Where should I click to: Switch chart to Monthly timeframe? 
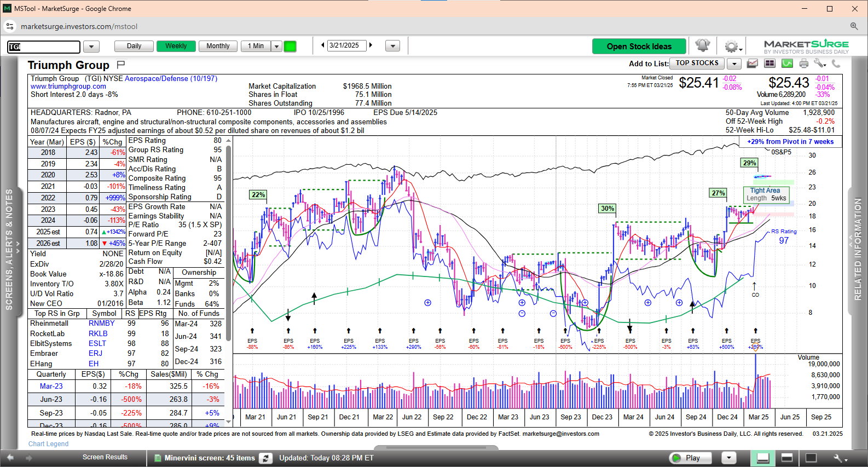pos(218,47)
